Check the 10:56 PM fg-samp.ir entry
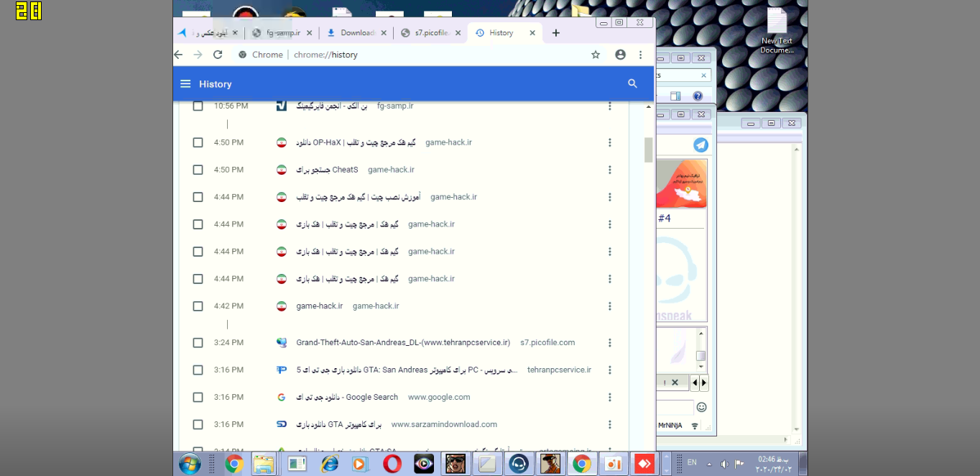This screenshot has height=476, width=980. pos(198,106)
